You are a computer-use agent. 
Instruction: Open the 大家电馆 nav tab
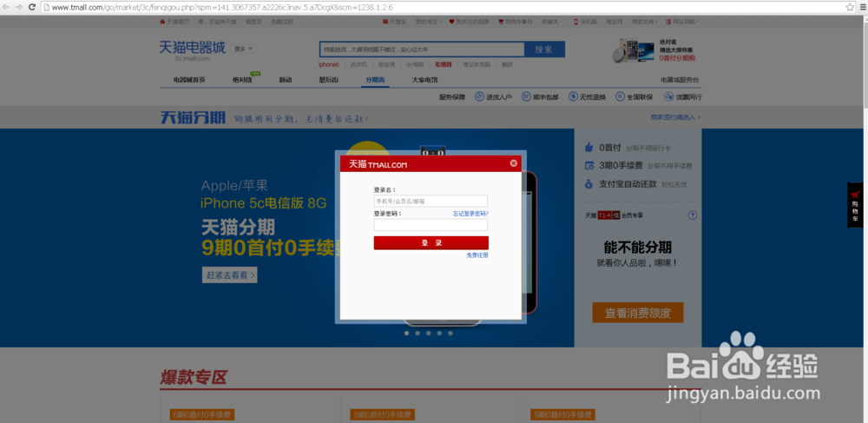(425, 80)
